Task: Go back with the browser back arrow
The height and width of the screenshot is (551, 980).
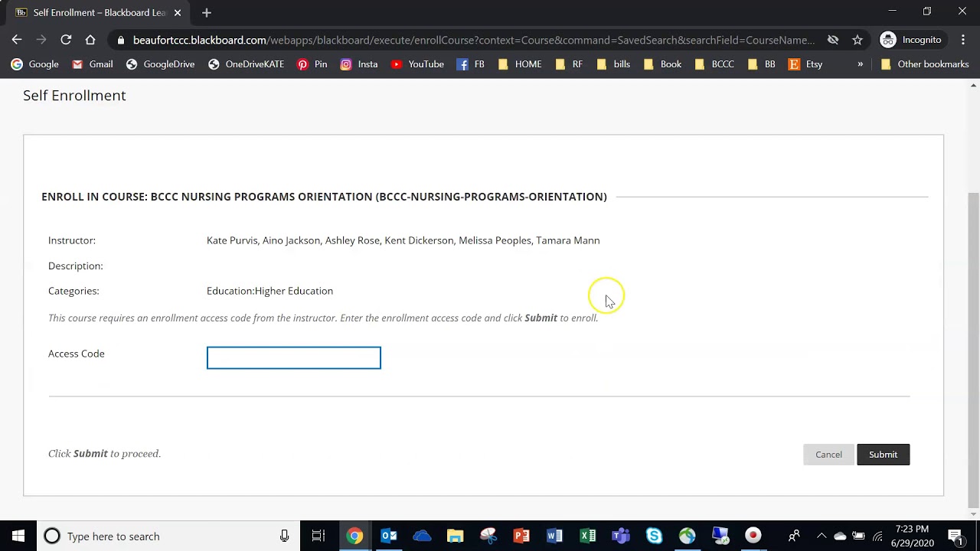Action: 17,40
